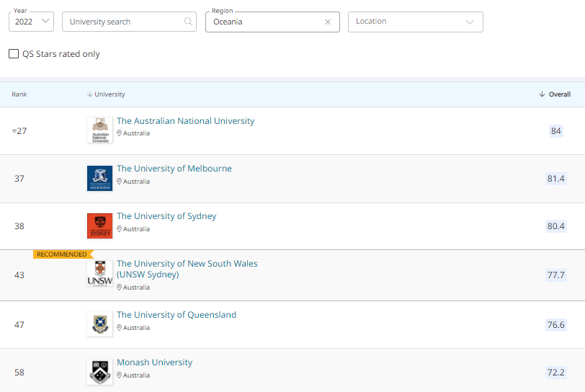Click the University of Melbourne crest logo

pos(99,178)
